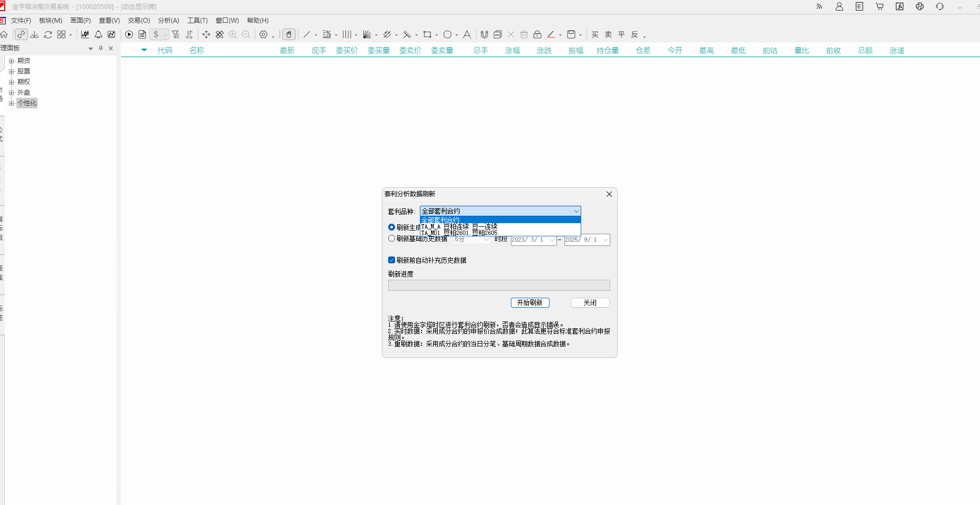Expand the 期货 tree node

[x=12, y=61]
